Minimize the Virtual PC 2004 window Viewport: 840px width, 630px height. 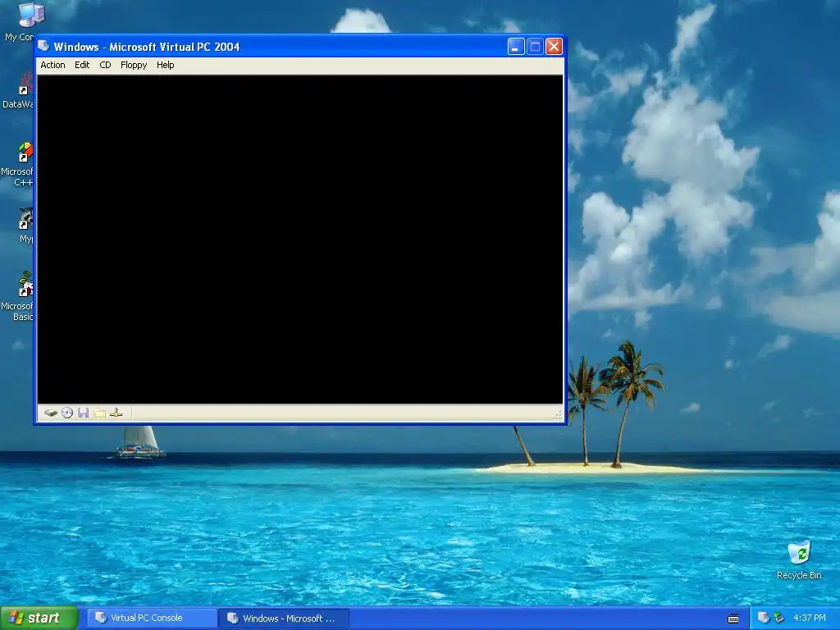[515, 47]
